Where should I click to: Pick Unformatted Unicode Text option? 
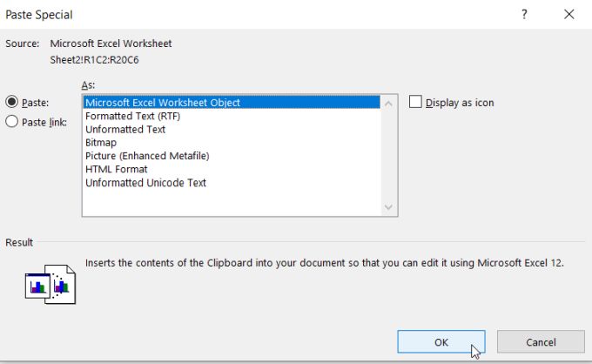pos(145,183)
